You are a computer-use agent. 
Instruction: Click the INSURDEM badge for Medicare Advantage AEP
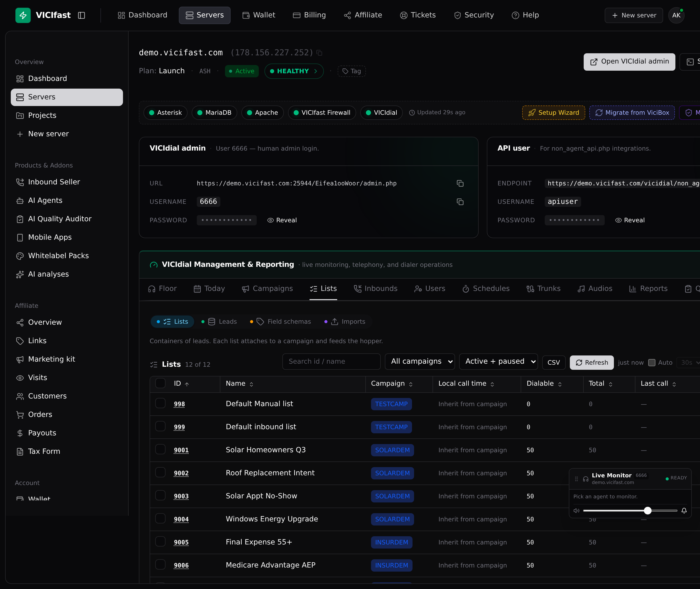(x=391, y=565)
